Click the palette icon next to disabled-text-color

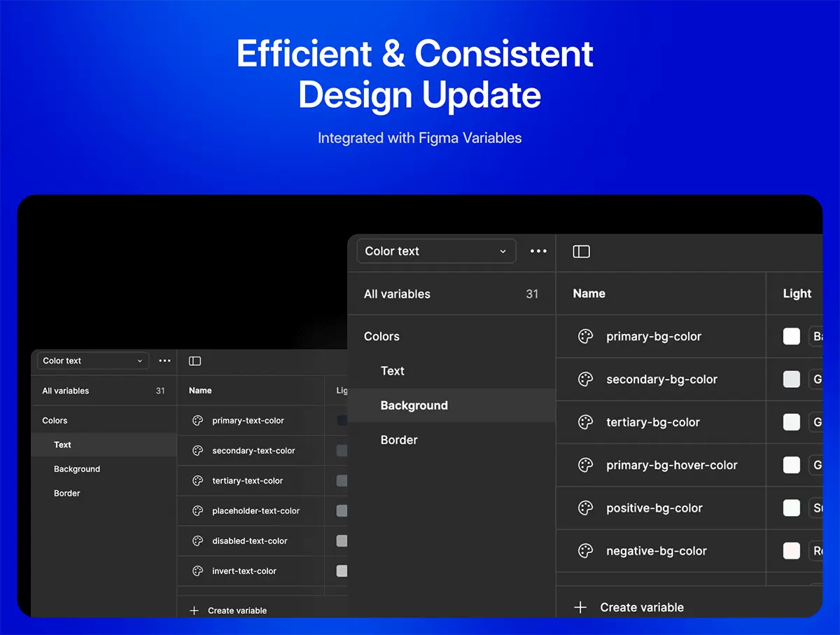tap(197, 541)
